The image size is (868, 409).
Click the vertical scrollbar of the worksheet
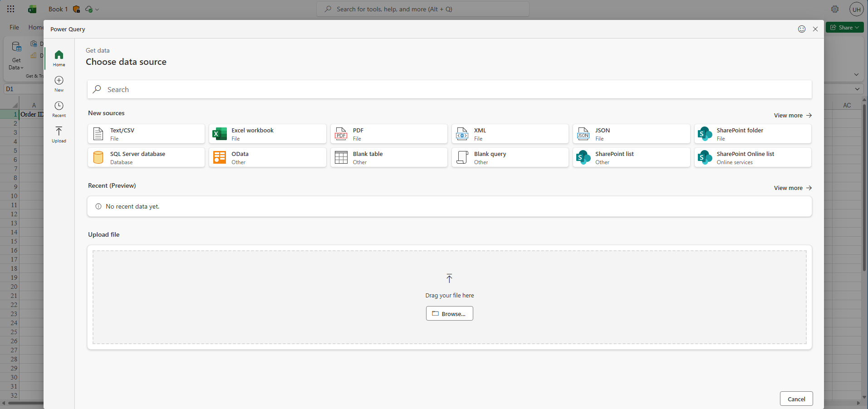click(864, 187)
